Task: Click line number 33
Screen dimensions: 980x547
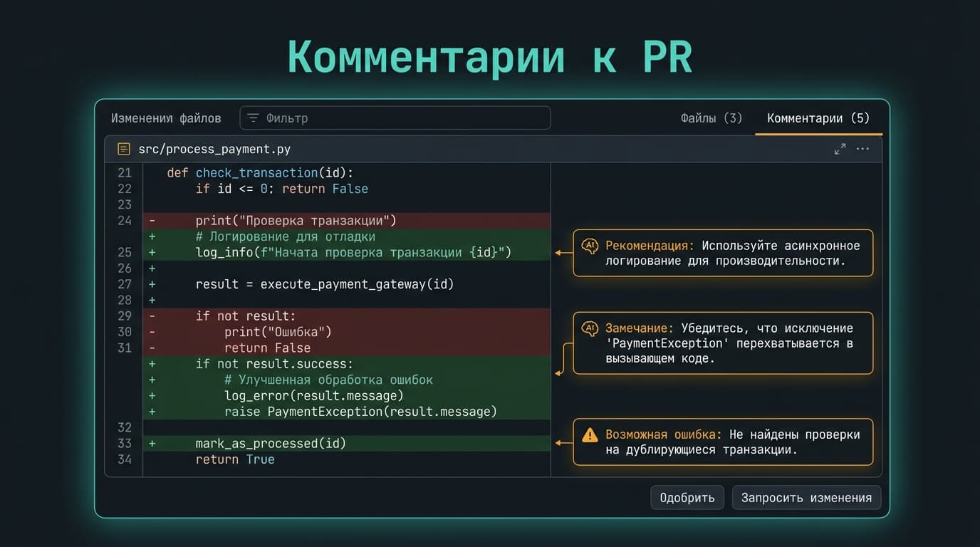Action: pyautogui.click(x=125, y=444)
